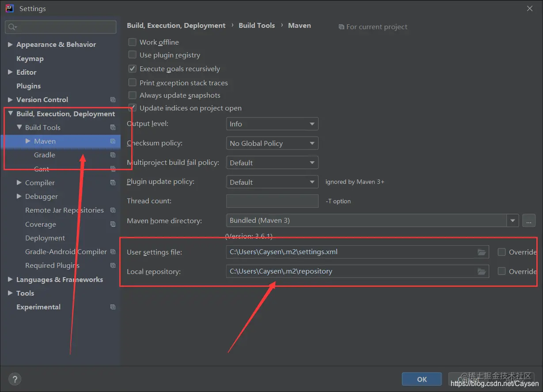Enable Use plugin registry checkbox
The image size is (543, 392).
(132, 55)
